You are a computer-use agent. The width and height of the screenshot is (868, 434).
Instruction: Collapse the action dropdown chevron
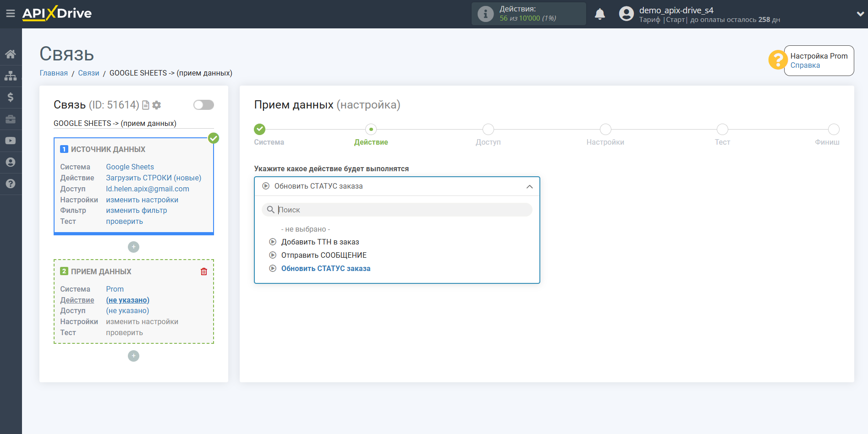(529, 186)
